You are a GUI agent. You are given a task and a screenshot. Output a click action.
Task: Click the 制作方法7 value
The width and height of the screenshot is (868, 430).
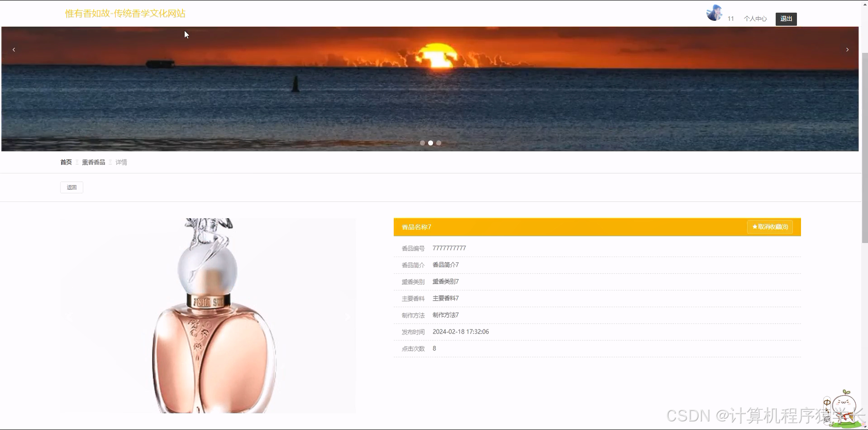coord(445,315)
